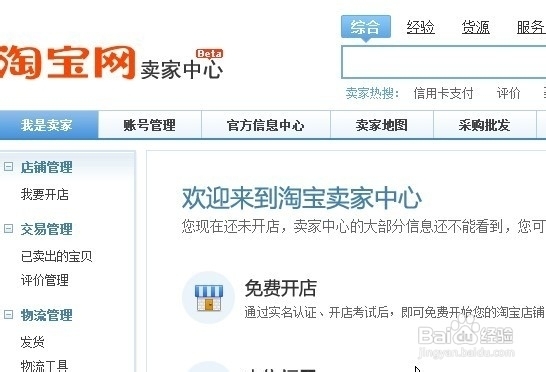Collapse the 店铺管理 section
Screen dimensions: 546x372
(8, 166)
